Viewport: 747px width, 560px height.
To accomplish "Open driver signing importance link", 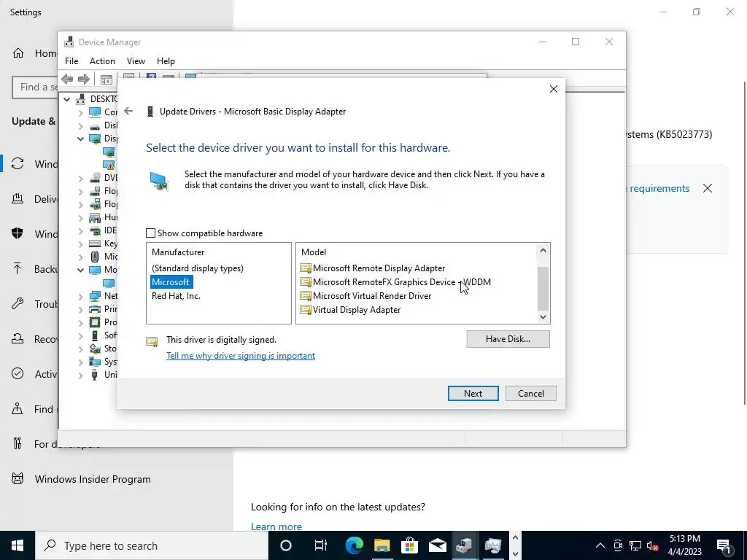I will [x=241, y=356].
